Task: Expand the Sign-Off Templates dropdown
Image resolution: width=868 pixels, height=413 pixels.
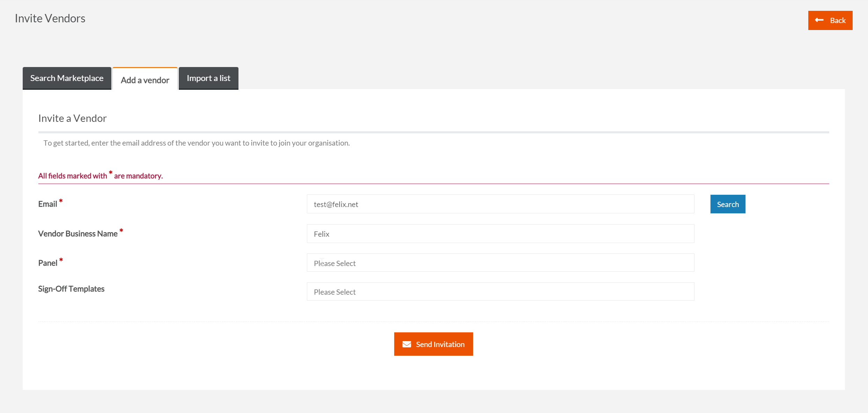Action: (x=500, y=292)
